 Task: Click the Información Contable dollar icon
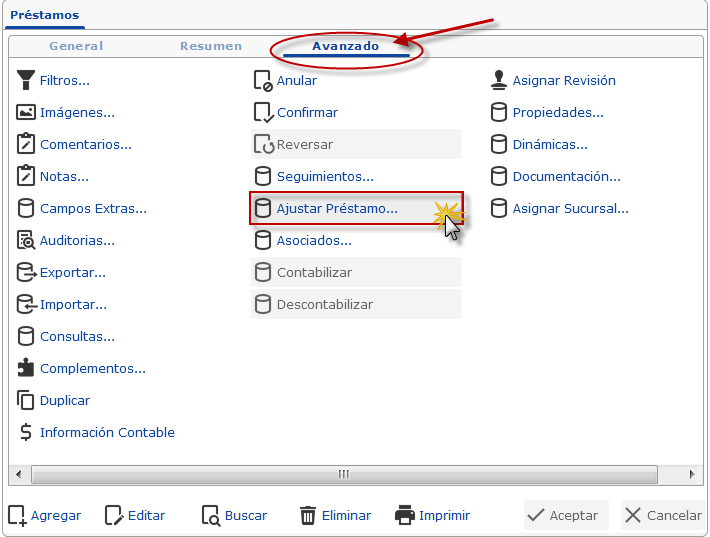pos(26,432)
